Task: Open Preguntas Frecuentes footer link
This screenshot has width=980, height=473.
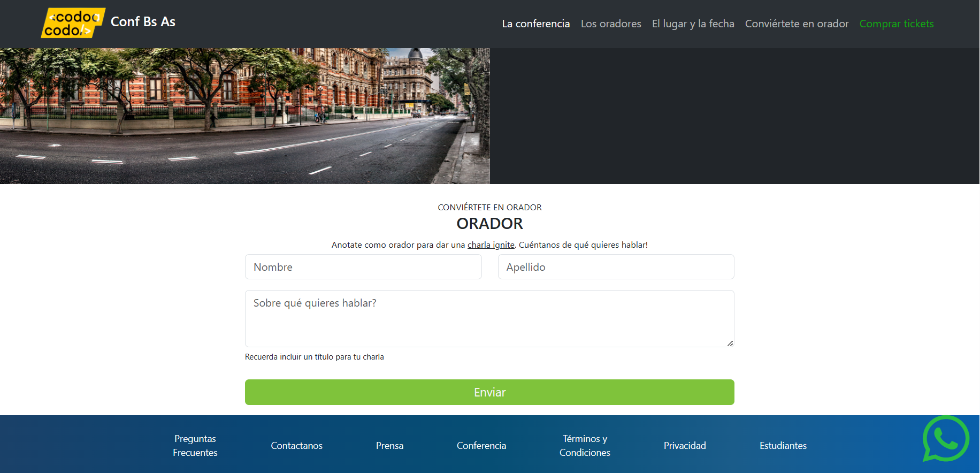Action: [x=195, y=445]
